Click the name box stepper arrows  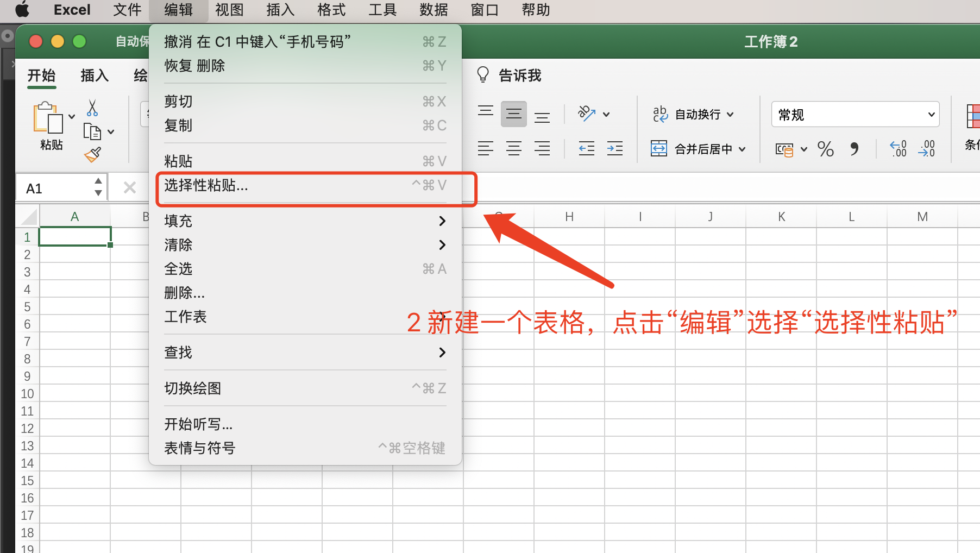coord(98,186)
